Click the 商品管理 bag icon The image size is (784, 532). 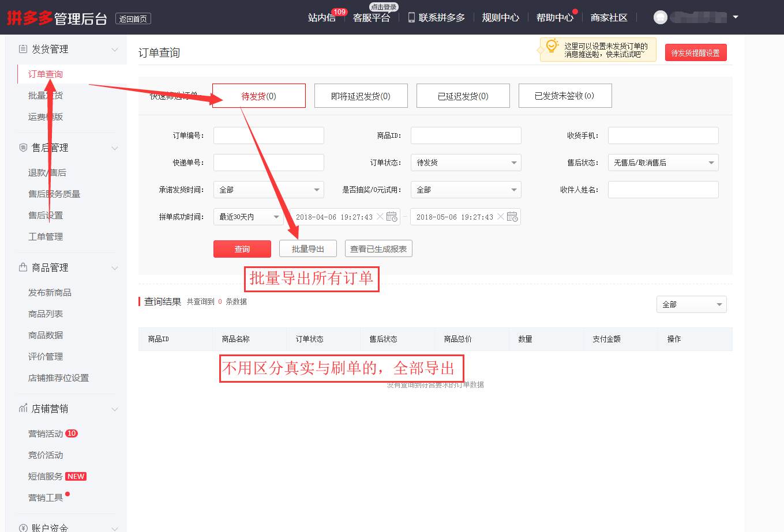[23, 267]
